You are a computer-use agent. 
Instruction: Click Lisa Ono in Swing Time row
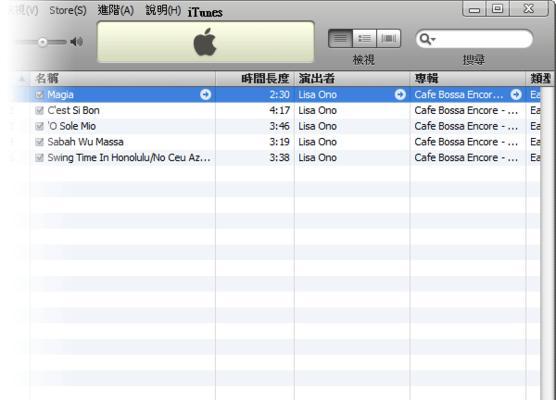317,157
